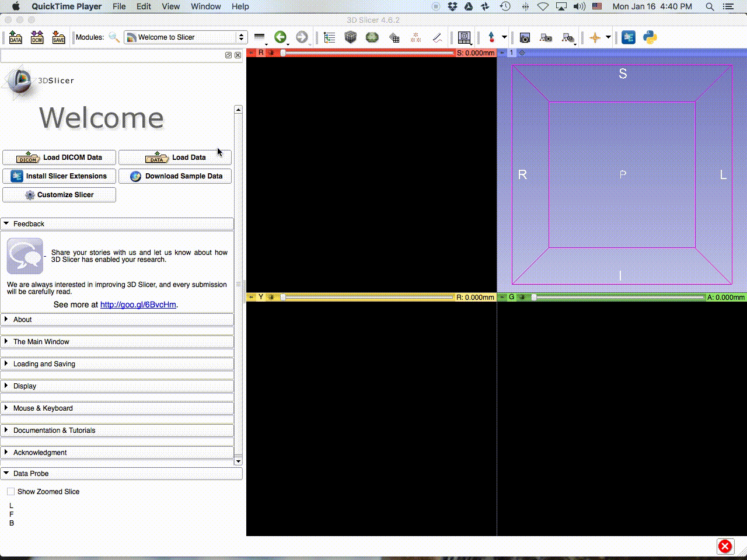Enable Show Zoomed Slice checkbox
Image resolution: width=747 pixels, height=560 pixels.
pos(11,491)
